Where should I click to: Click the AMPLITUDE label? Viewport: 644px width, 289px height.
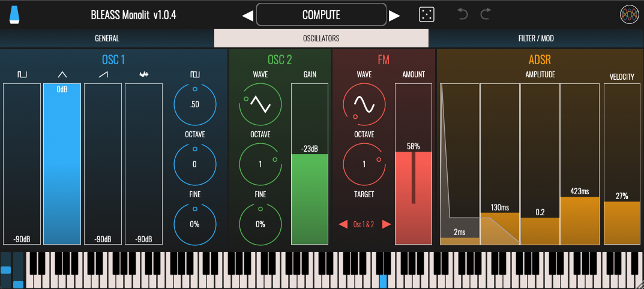pos(540,74)
